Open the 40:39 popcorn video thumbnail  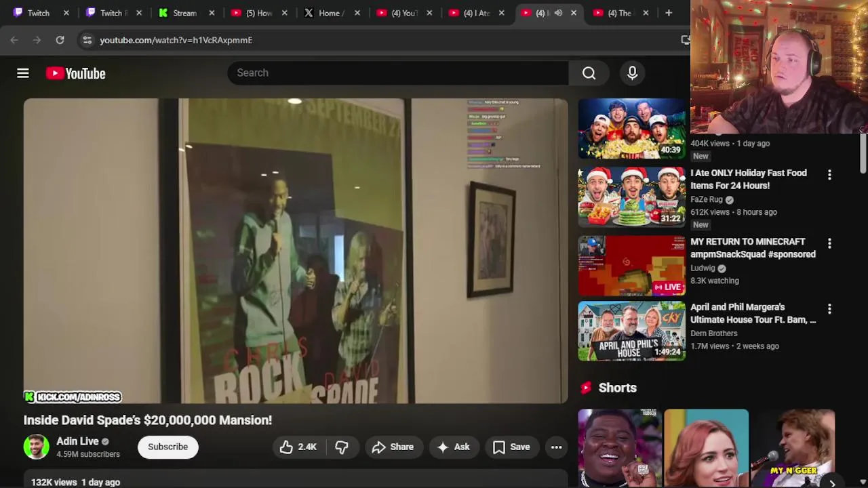632,128
